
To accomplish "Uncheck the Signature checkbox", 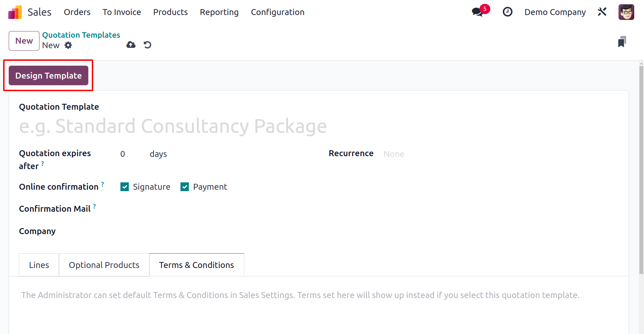I will (125, 187).
